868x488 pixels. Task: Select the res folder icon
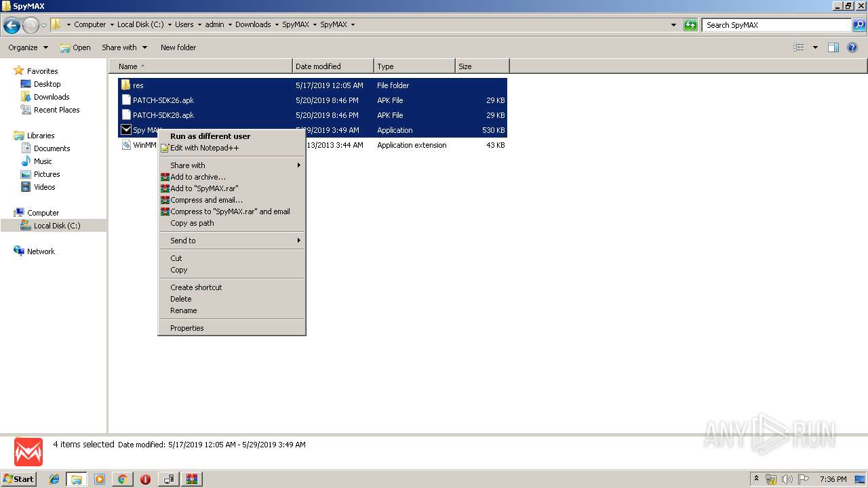(x=125, y=85)
